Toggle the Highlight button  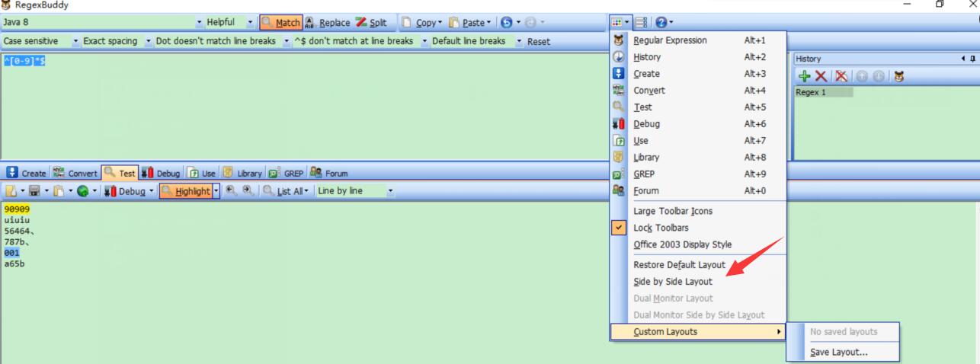185,191
